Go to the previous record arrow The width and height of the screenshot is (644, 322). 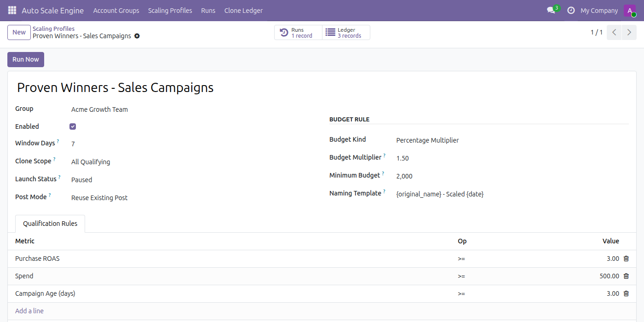614,33
